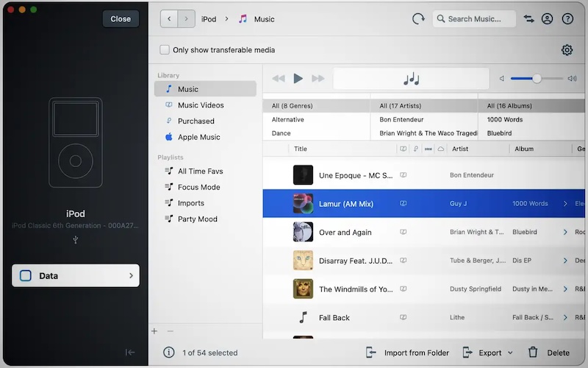Filter by Bluebird album
588x368 pixels.
(x=531, y=133)
